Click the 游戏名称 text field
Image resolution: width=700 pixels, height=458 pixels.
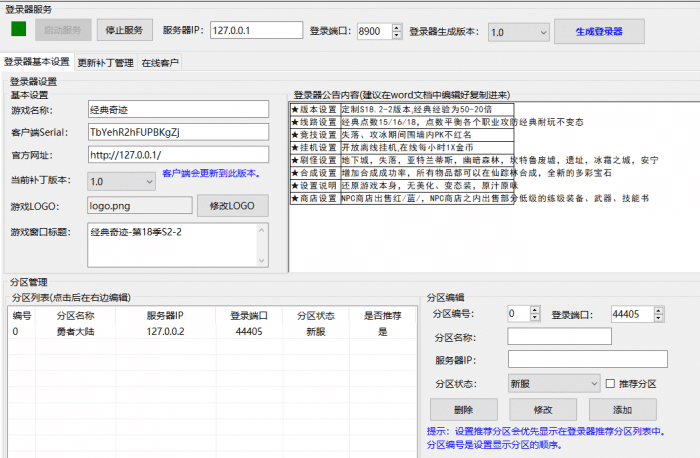click(178, 109)
